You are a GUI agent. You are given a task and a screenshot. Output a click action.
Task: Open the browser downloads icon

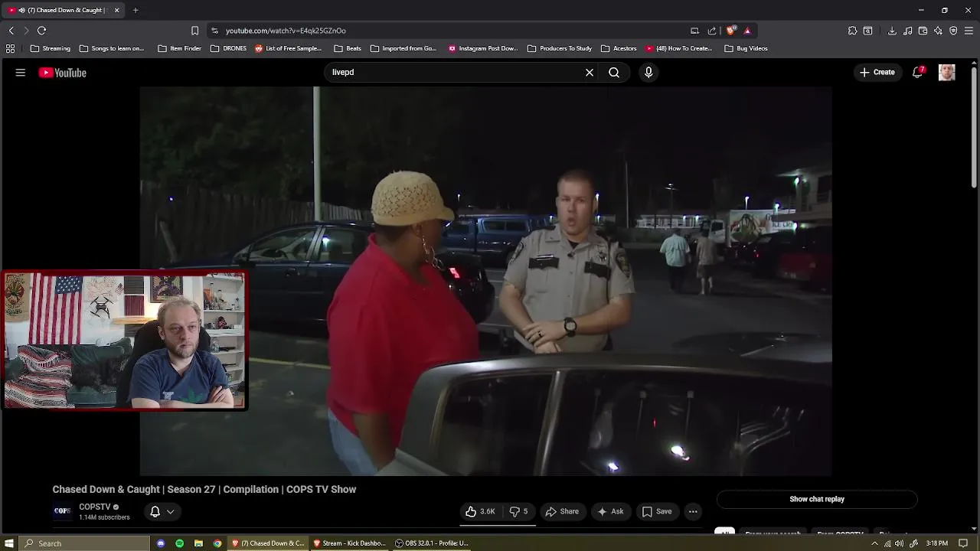coord(892,31)
